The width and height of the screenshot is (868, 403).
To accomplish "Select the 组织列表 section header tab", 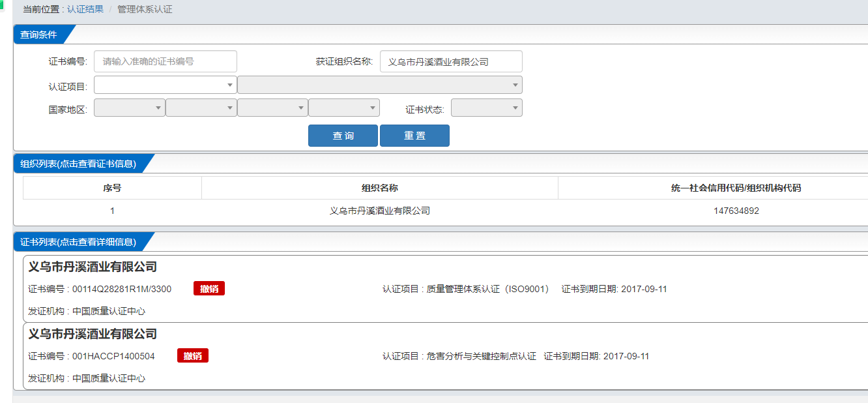I will [79, 164].
